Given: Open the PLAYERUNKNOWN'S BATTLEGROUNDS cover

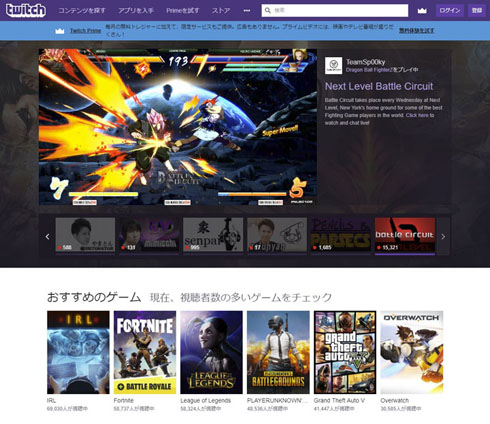Looking at the screenshot, I should pyautogui.click(x=278, y=352).
